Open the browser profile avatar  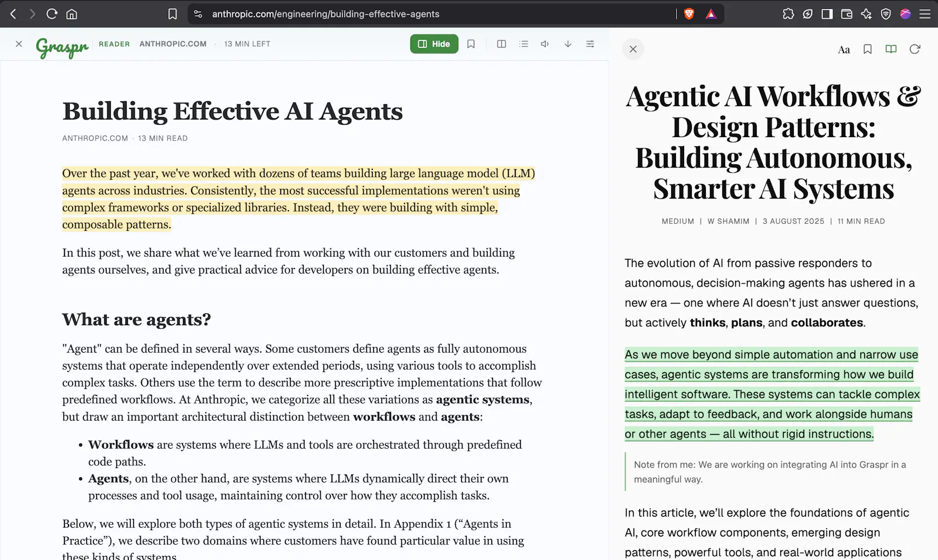point(906,14)
